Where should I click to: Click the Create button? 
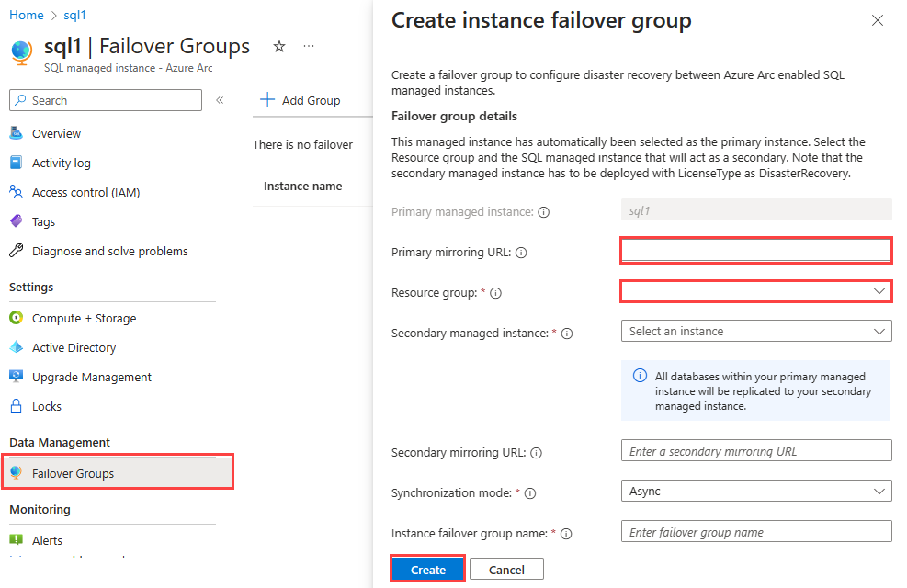(x=427, y=568)
